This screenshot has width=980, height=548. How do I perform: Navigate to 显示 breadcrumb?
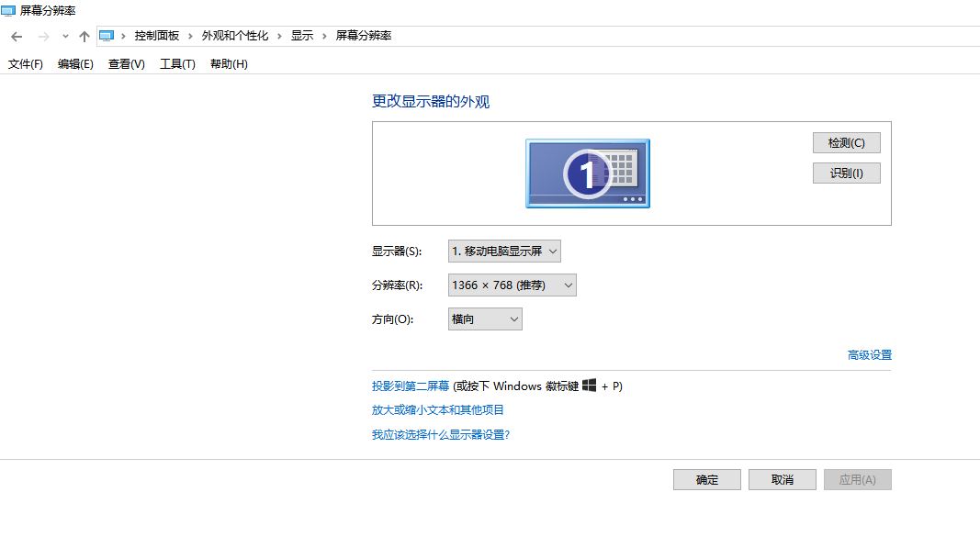(x=302, y=36)
